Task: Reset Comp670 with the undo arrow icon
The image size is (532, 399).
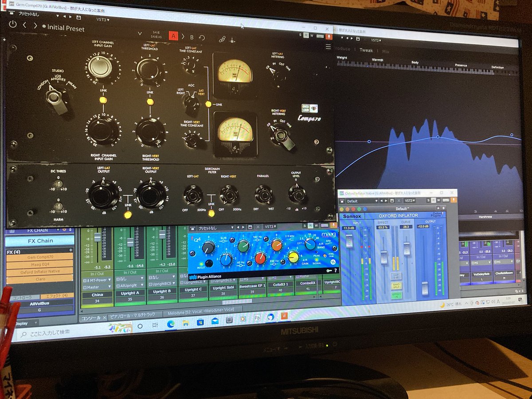Action: [x=202, y=38]
